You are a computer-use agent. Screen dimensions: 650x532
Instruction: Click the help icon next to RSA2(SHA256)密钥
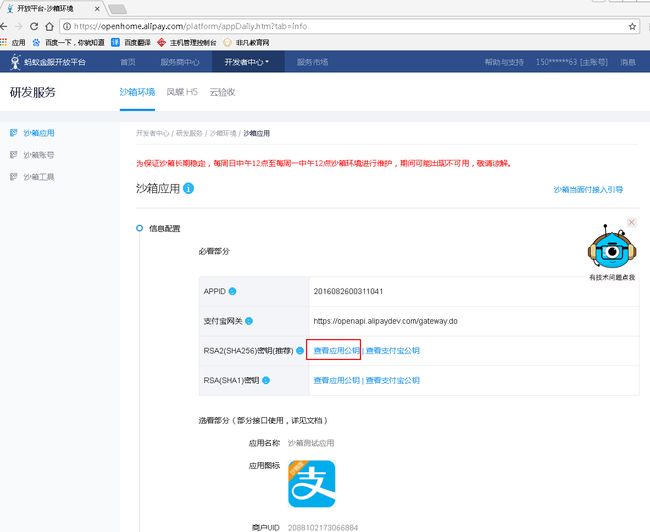[x=300, y=351]
